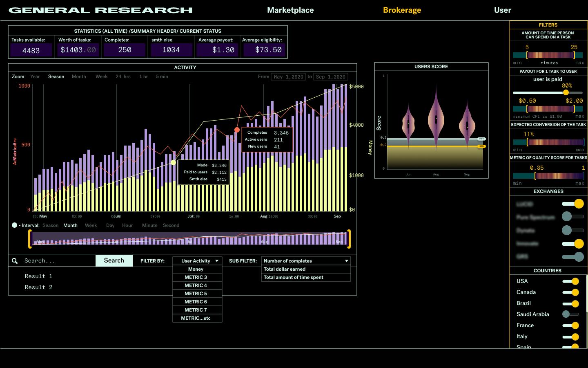The image size is (588, 368).
Task: Set zoom level to Month
Action: 79,76
